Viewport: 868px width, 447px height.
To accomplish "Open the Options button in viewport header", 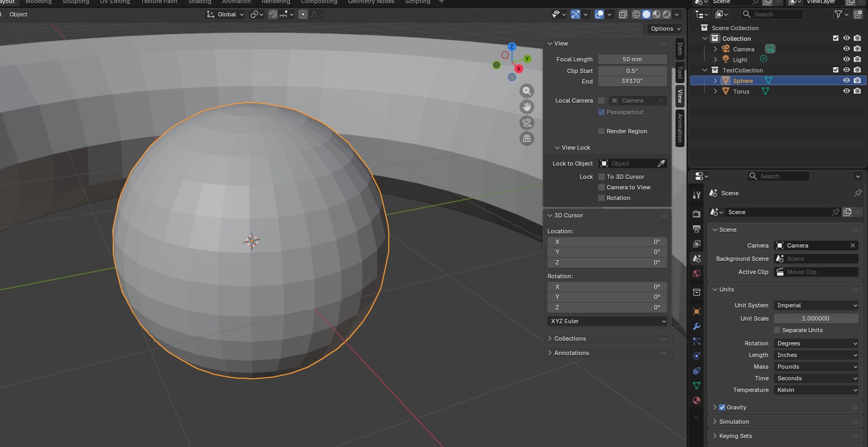I will [665, 29].
